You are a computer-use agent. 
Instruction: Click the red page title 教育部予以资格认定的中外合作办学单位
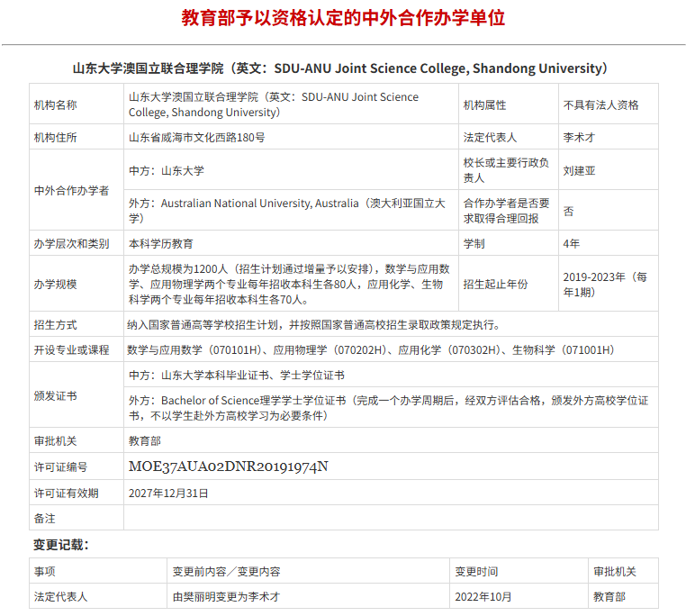coord(343,18)
